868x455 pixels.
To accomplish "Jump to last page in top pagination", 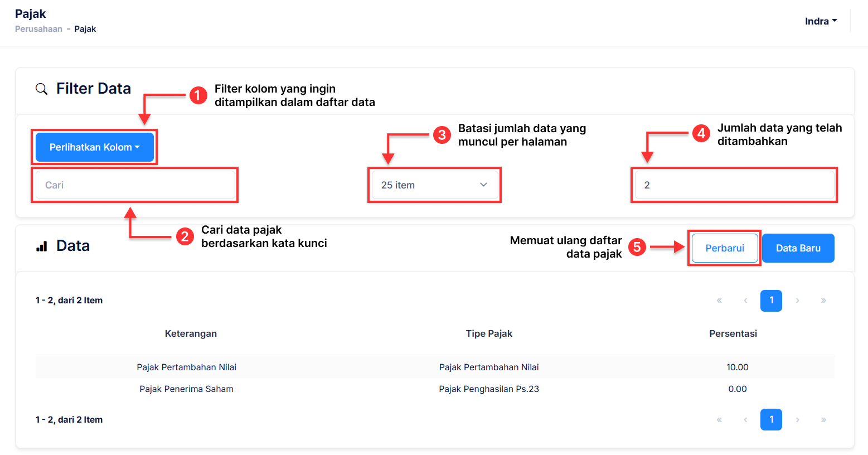I will click(823, 301).
